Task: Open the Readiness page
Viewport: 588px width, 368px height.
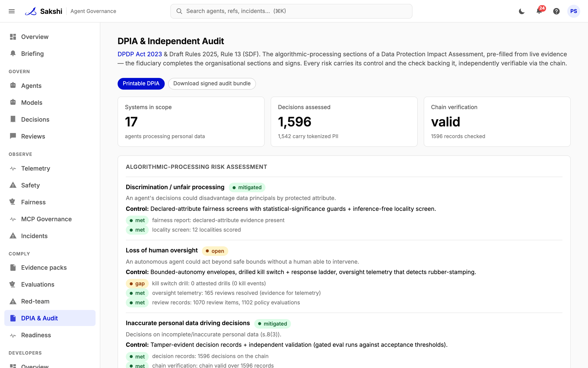Action: [x=50, y=335]
